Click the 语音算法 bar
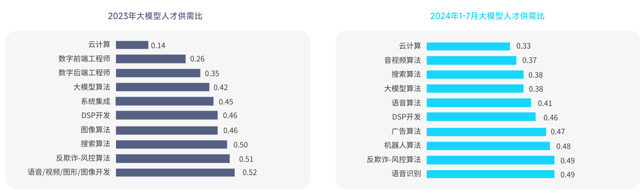Screen dimensions: 644x196 479,103
